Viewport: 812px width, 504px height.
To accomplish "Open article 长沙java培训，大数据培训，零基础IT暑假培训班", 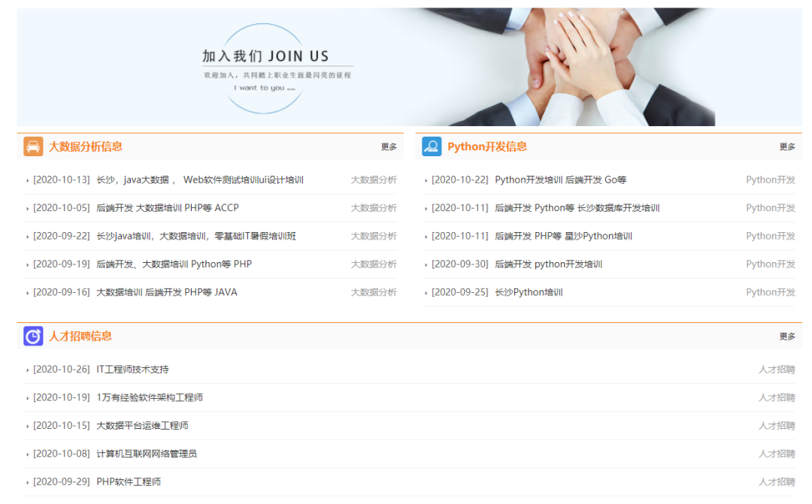I will coord(196,236).
